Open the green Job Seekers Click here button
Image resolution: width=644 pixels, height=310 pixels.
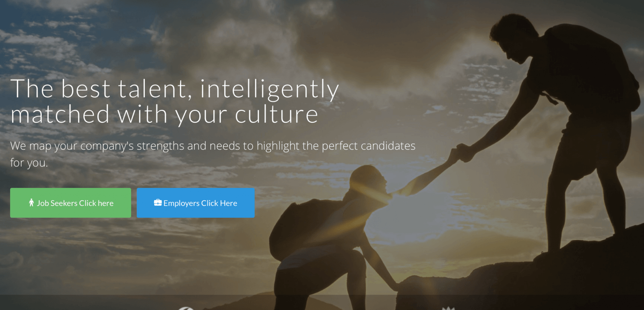pyautogui.click(x=70, y=203)
